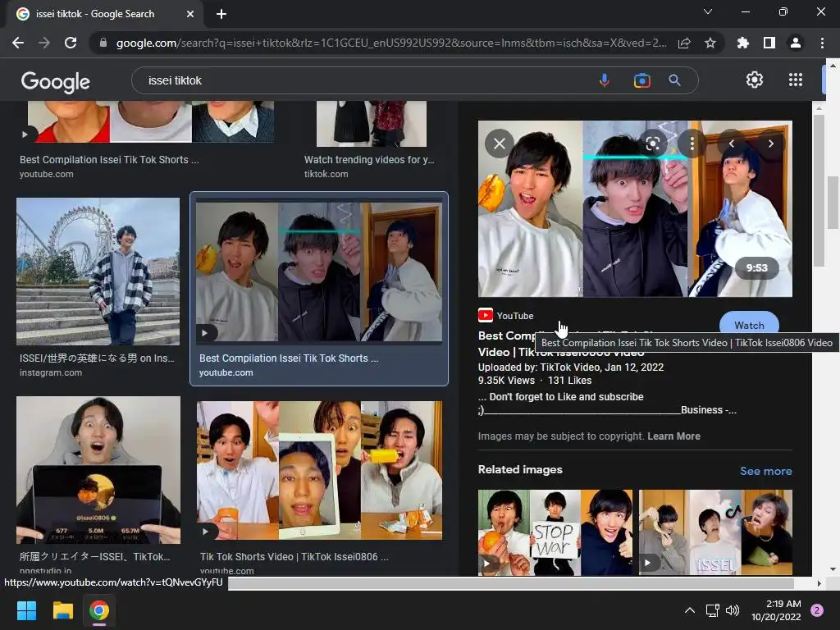Open Google quick settings gear
The image size is (840, 630).
pyautogui.click(x=755, y=80)
